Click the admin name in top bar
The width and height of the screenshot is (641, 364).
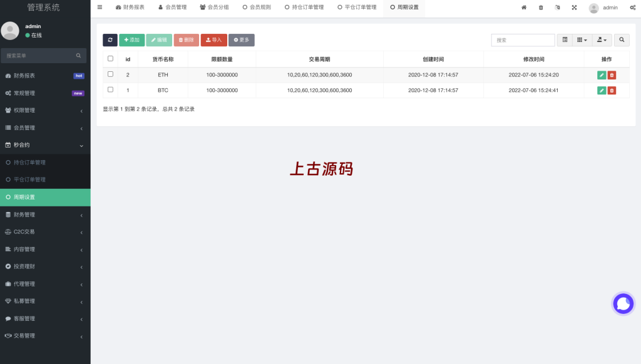point(610,8)
